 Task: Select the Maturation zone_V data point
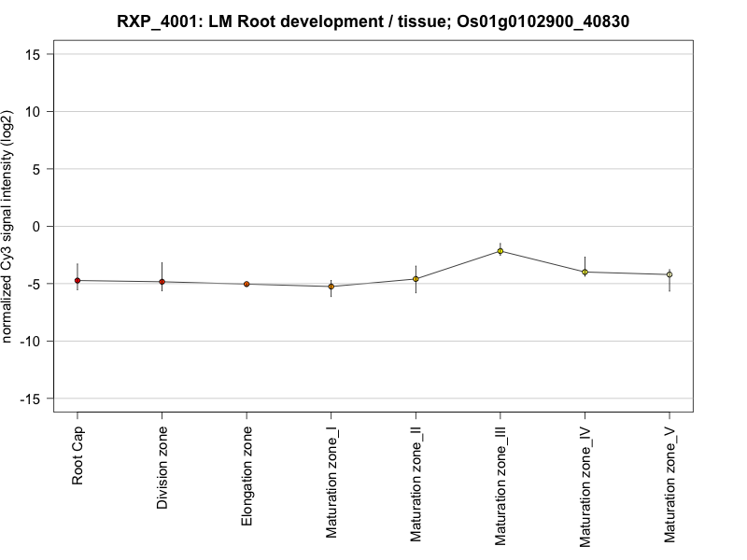(x=669, y=274)
